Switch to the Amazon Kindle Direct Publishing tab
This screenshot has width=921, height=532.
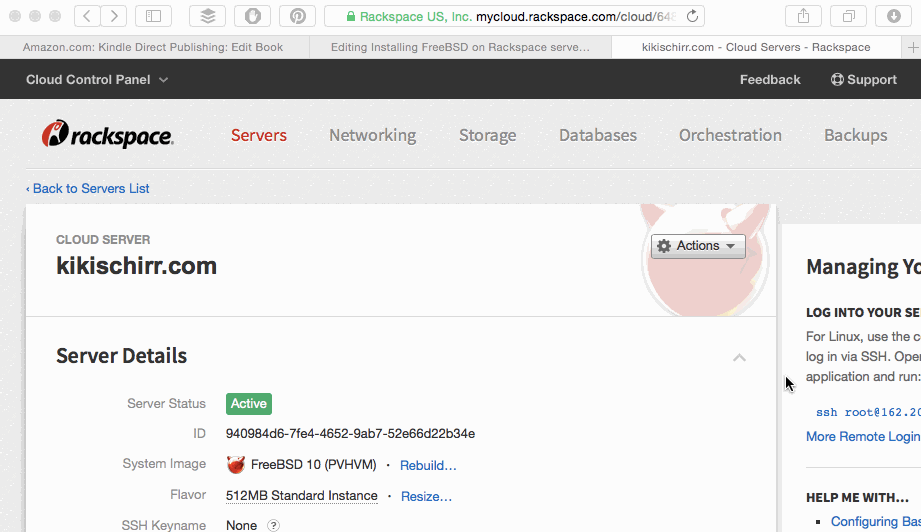(x=153, y=47)
